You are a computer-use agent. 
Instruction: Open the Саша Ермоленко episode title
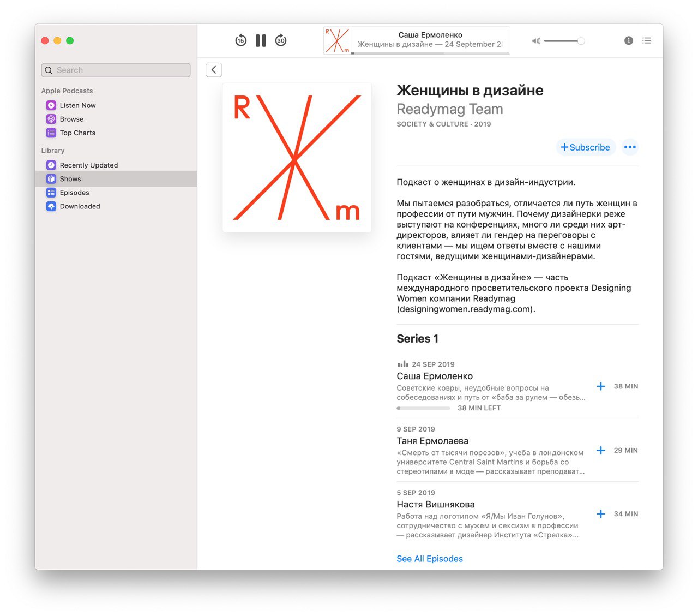(x=435, y=376)
